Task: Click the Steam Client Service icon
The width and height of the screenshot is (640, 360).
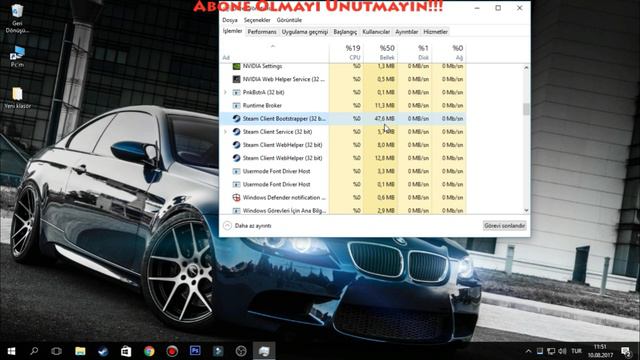Action: [x=236, y=131]
